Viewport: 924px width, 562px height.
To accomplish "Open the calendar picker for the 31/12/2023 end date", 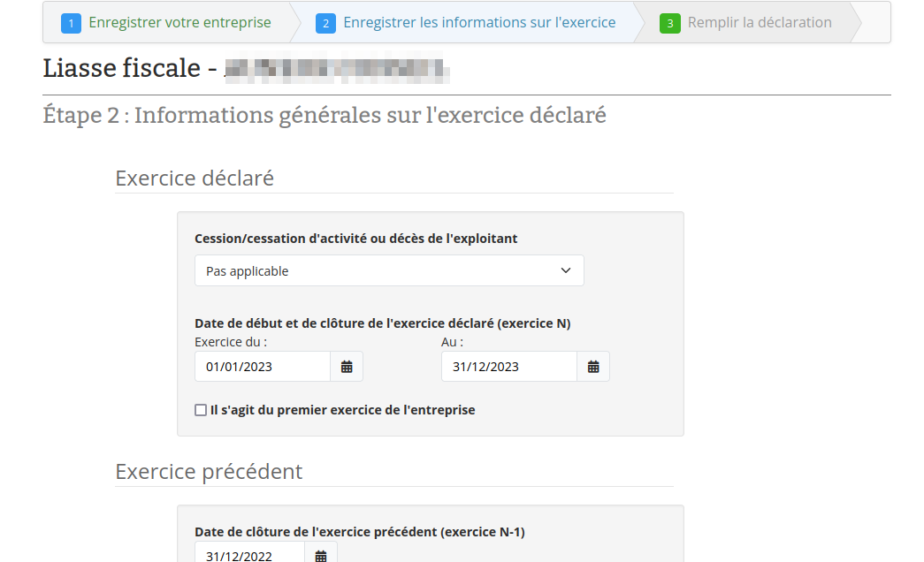I will pyautogui.click(x=593, y=367).
